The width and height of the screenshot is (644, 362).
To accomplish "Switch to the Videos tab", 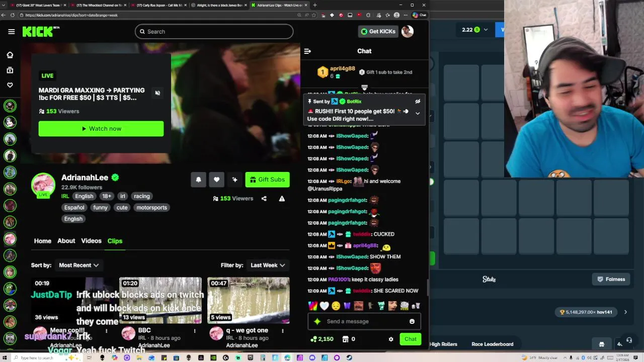I will [91, 241].
